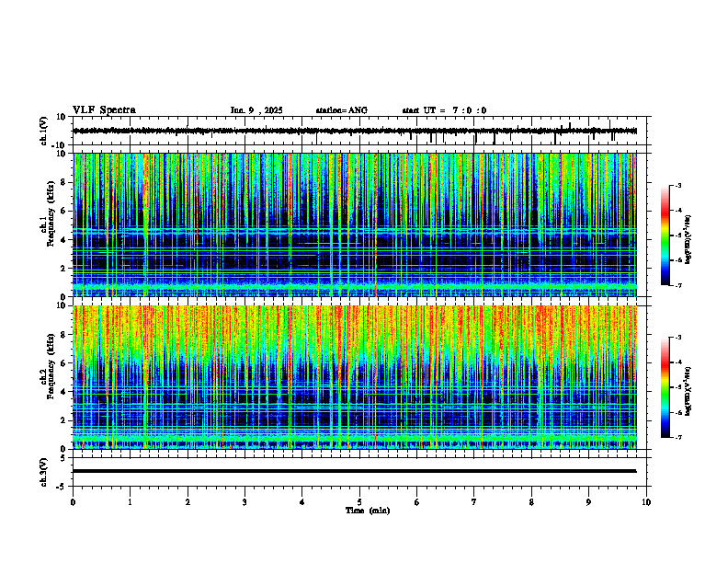Click the "8" tick on the Time axis
The height and width of the screenshot is (563, 728).
click(531, 502)
